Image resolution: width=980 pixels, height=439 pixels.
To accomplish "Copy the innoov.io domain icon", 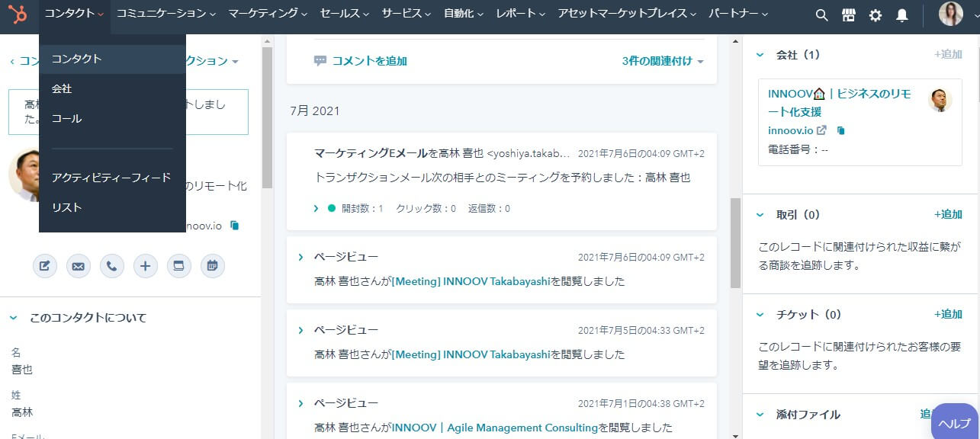I will coord(840,130).
